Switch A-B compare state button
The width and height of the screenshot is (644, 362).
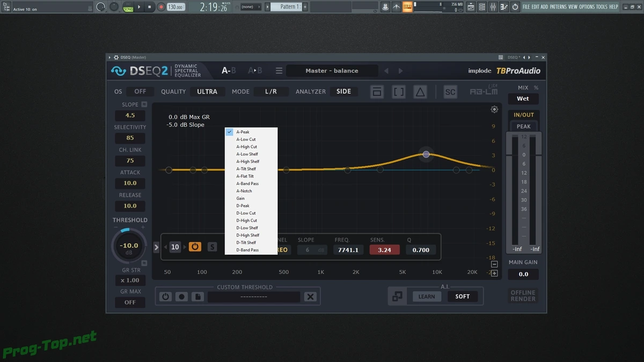pos(229,70)
